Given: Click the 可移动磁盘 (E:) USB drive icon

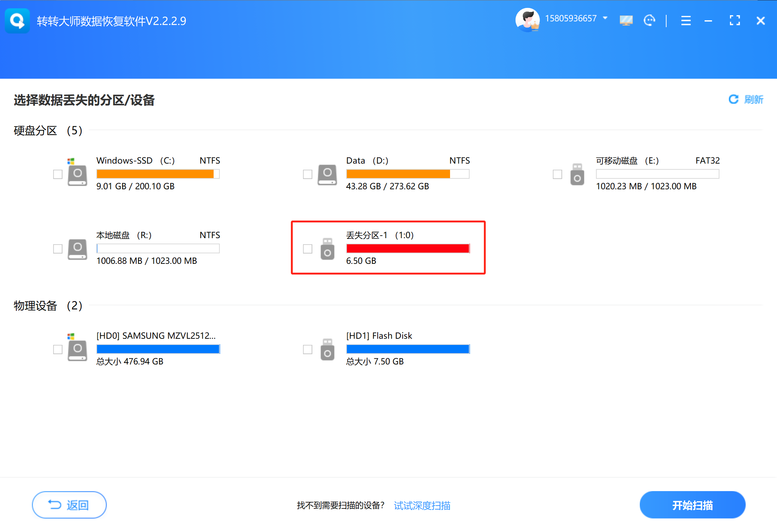Looking at the screenshot, I should [577, 176].
